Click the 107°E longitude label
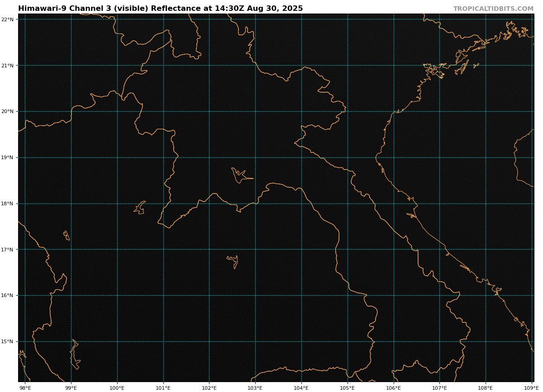 [x=439, y=388]
